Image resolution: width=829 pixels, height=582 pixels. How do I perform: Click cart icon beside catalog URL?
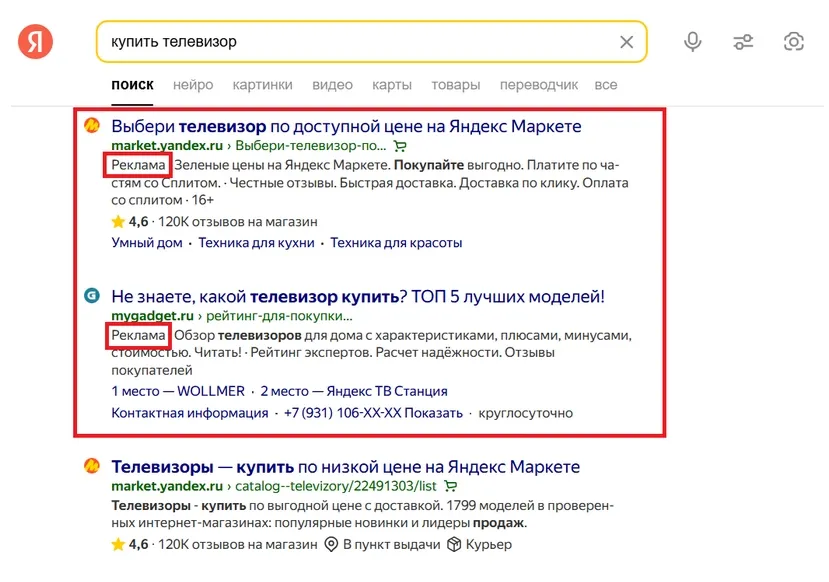coord(450,486)
